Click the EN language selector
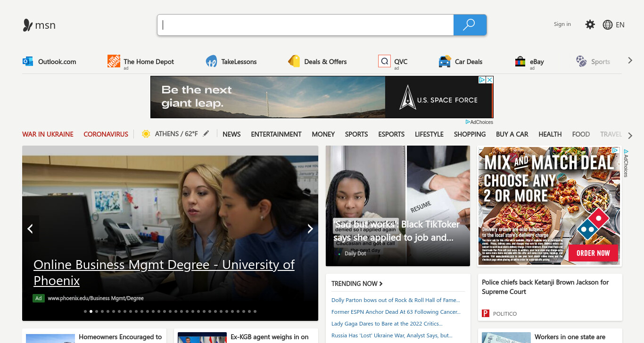Image resolution: width=644 pixels, height=343 pixels. tap(620, 25)
